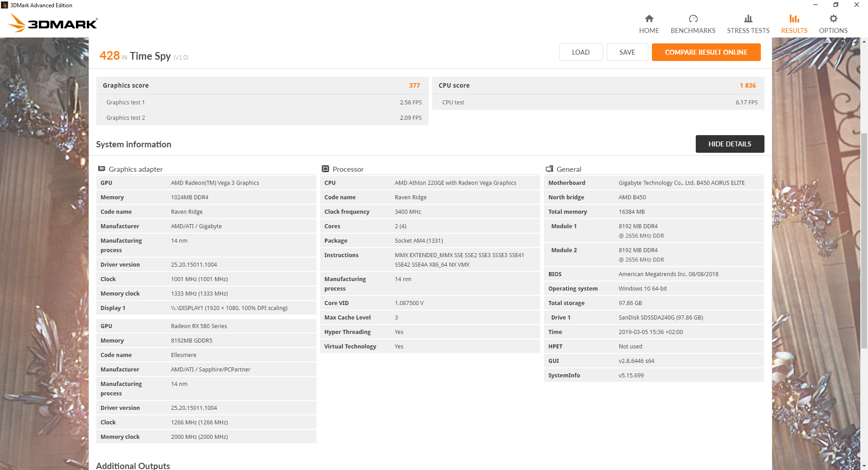This screenshot has height=470, width=868.
Task: Click the 'System information' heading
Action: (x=133, y=144)
